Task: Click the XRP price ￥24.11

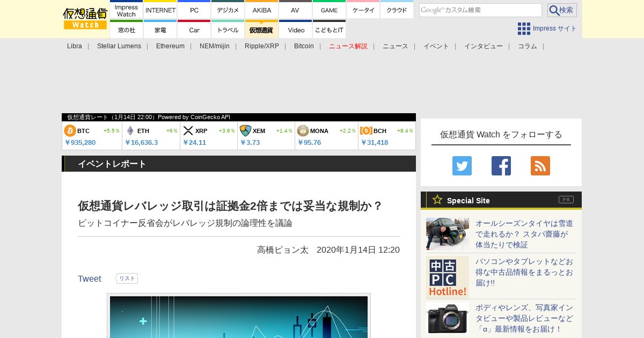Action: point(194,142)
